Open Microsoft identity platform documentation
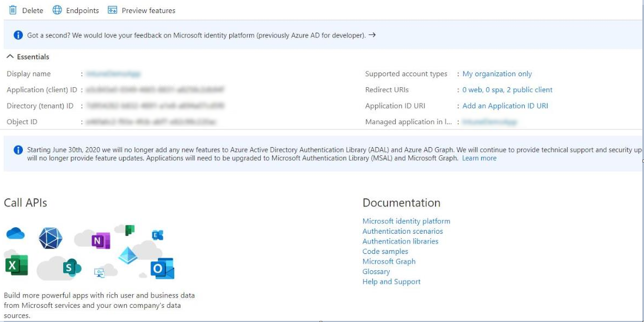644x322 pixels. coord(406,221)
